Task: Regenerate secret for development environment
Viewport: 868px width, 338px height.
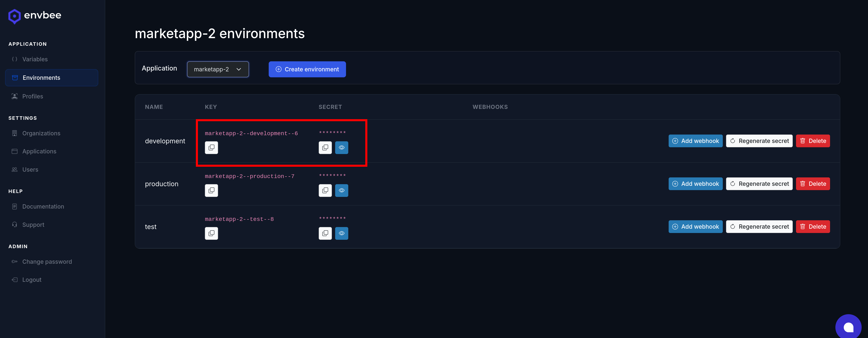Action: 759,141
